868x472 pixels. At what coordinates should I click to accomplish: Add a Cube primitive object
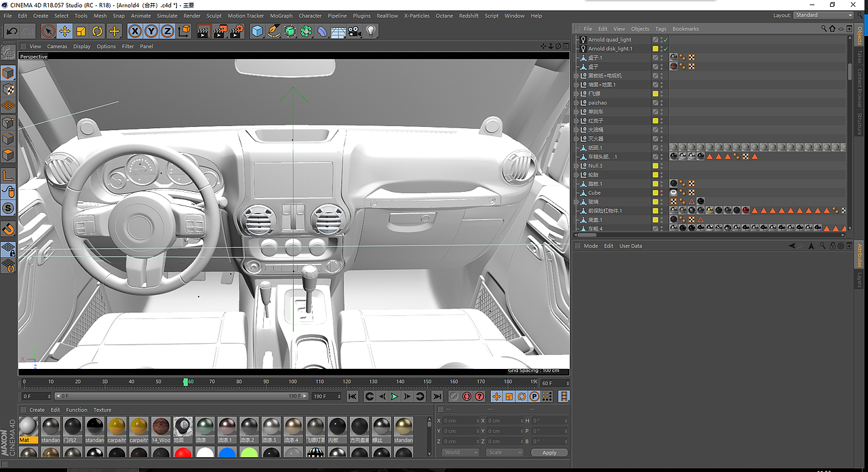click(x=257, y=31)
